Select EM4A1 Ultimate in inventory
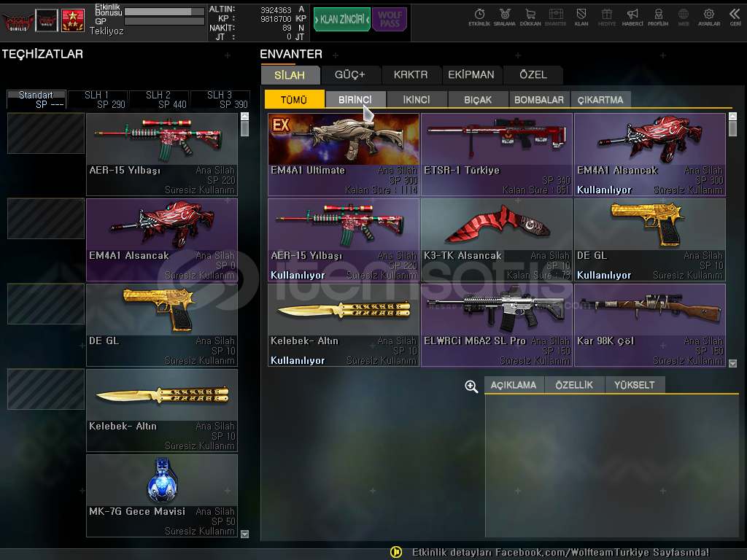747x560 pixels. coord(344,155)
